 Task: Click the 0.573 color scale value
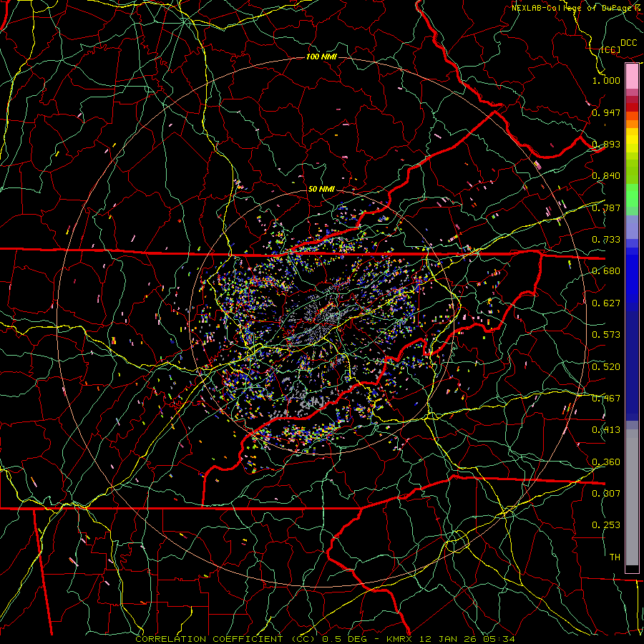(x=606, y=335)
